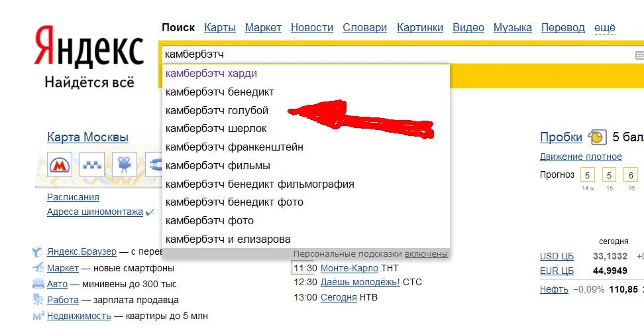Click the Yandex Browser icon
644x331 pixels.
tap(37, 251)
